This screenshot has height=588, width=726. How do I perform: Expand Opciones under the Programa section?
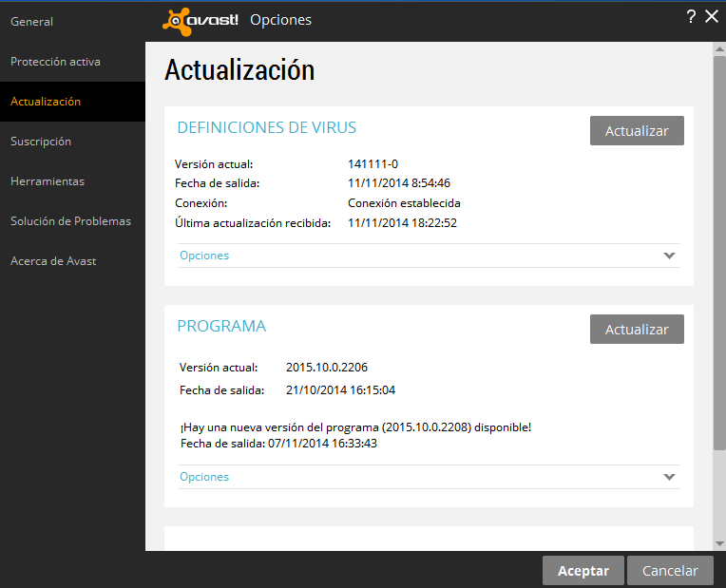pyautogui.click(x=429, y=477)
